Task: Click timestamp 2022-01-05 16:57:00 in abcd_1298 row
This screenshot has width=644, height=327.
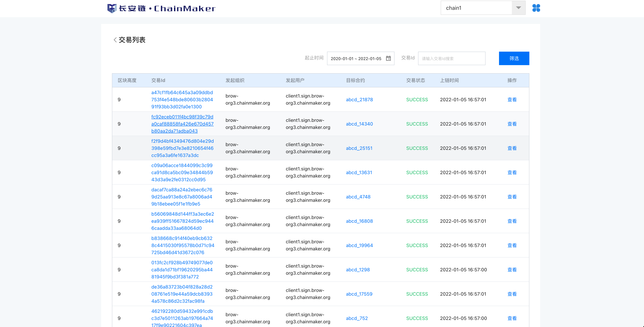Action: click(x=463, y=269)
